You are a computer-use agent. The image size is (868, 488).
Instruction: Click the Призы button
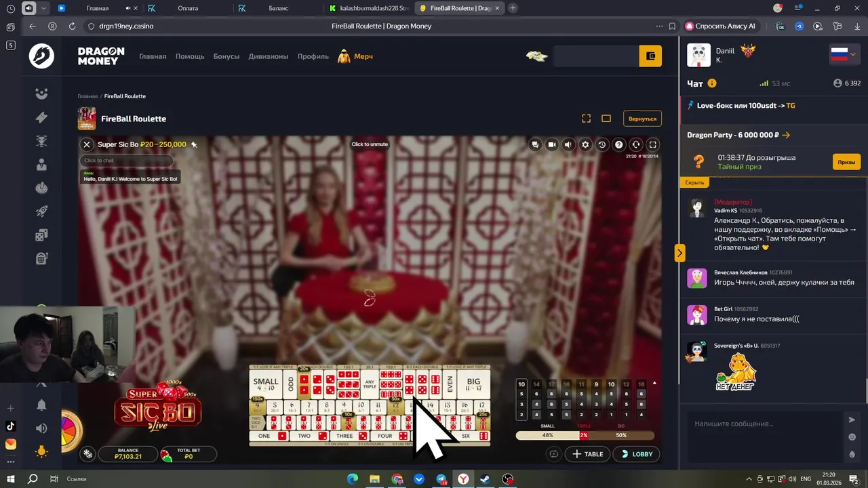click(x=846, y=162)
